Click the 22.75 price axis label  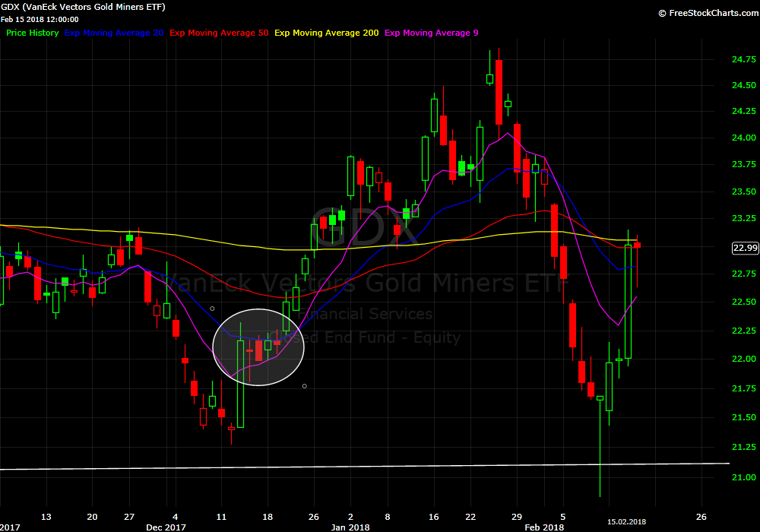pyautogui.click(x=743, y=274)
